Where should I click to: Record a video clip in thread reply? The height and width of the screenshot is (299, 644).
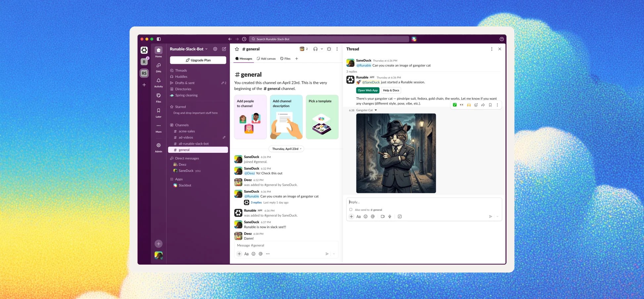pyautogui.click(x=383, y=216)
